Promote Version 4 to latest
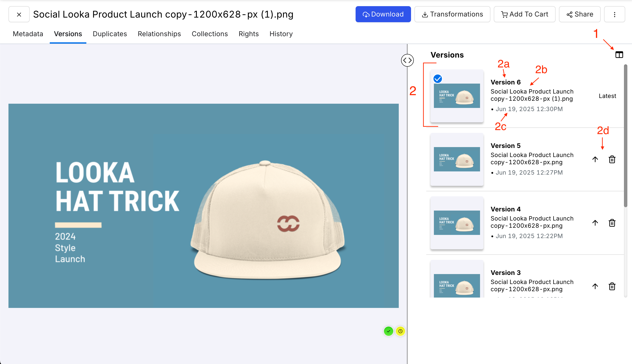The width and height of the screenshot is (632, 364). pyautogui.click(x=595, y=223)
